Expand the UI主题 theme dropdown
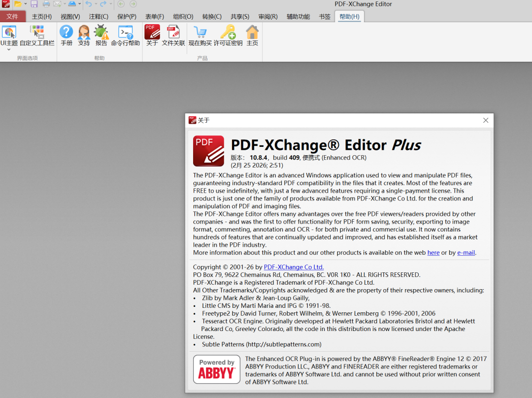This screenshot has width=532, height=398. pos(9,49)
